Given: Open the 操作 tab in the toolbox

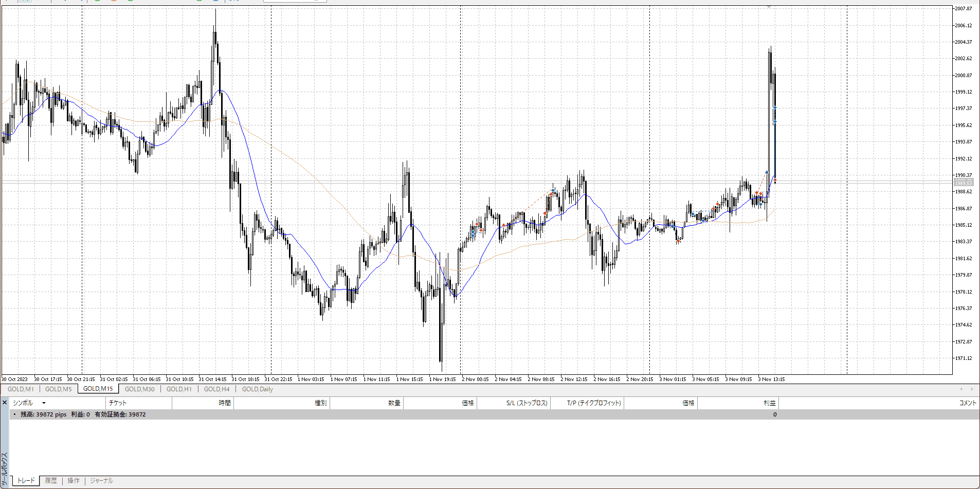Looking at the screenshot, I should pyautogui.click(x=74, y=481).
